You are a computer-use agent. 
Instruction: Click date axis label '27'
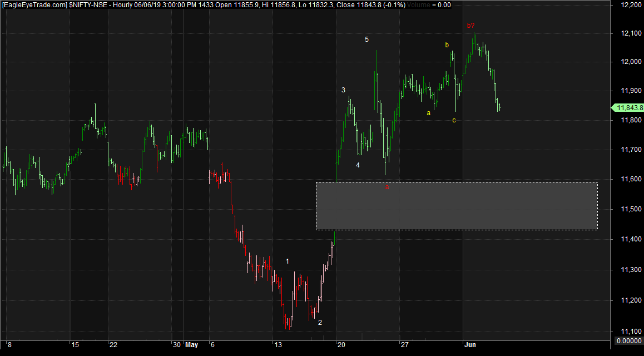point(405,345)
